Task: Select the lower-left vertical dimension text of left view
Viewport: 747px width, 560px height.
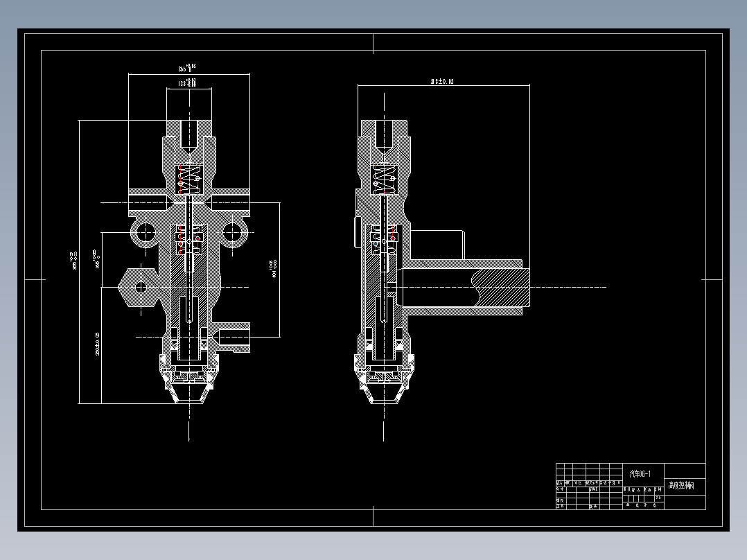Action: click(x=97, y=344)
